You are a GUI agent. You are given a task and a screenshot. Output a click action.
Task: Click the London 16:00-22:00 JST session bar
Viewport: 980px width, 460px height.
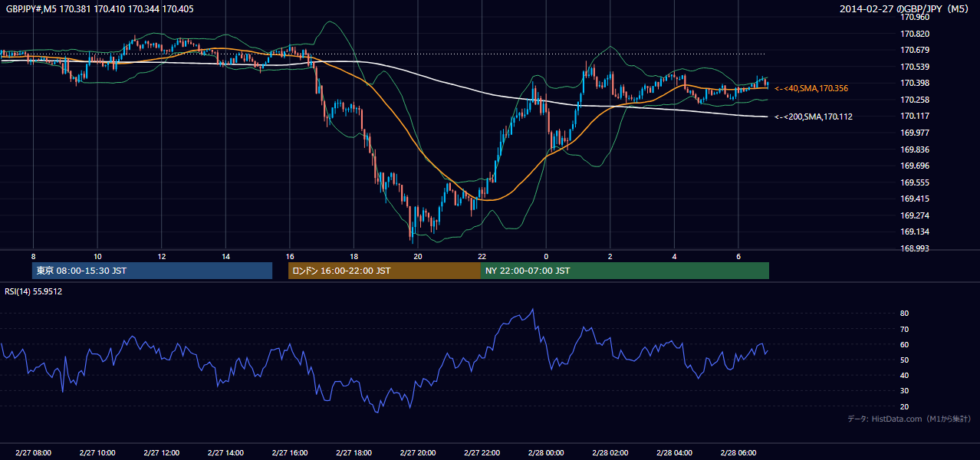384,271
